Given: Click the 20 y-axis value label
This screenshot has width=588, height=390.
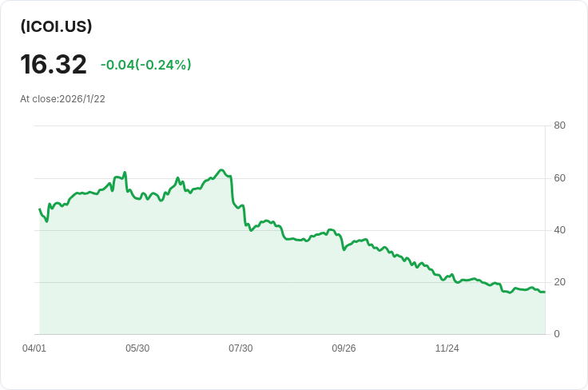Looking at the screenshot, I should click(559, 282).
